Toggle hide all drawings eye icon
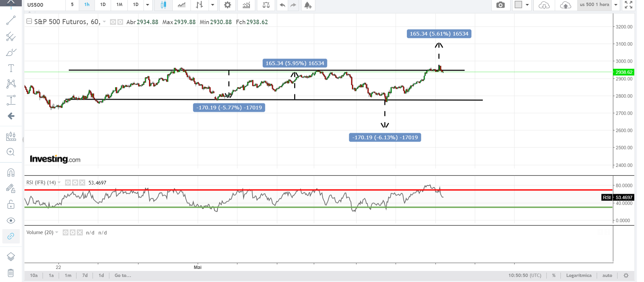The height and width of the screenshot is (282, 644). click(11, 220)
